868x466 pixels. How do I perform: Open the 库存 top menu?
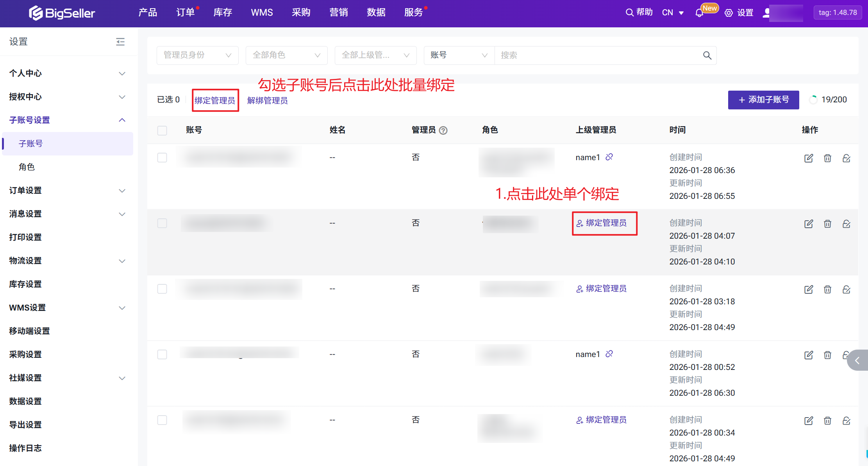click(x=223, y=12)
